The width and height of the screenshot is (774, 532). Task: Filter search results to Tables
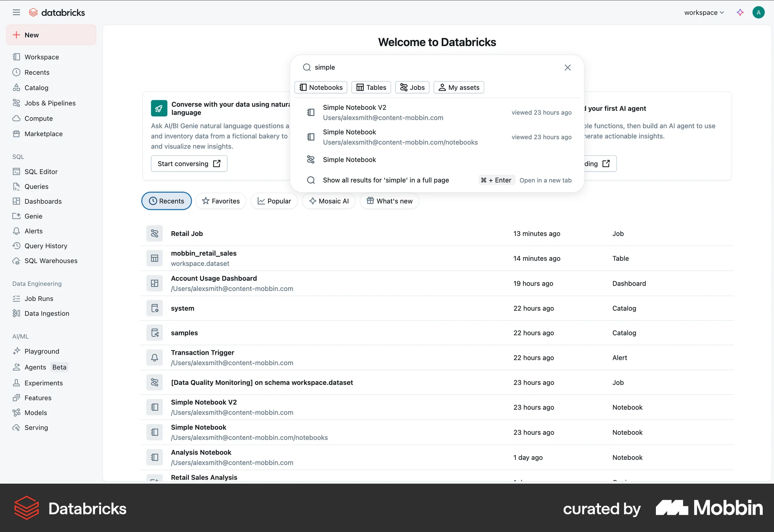click(371, 87)
